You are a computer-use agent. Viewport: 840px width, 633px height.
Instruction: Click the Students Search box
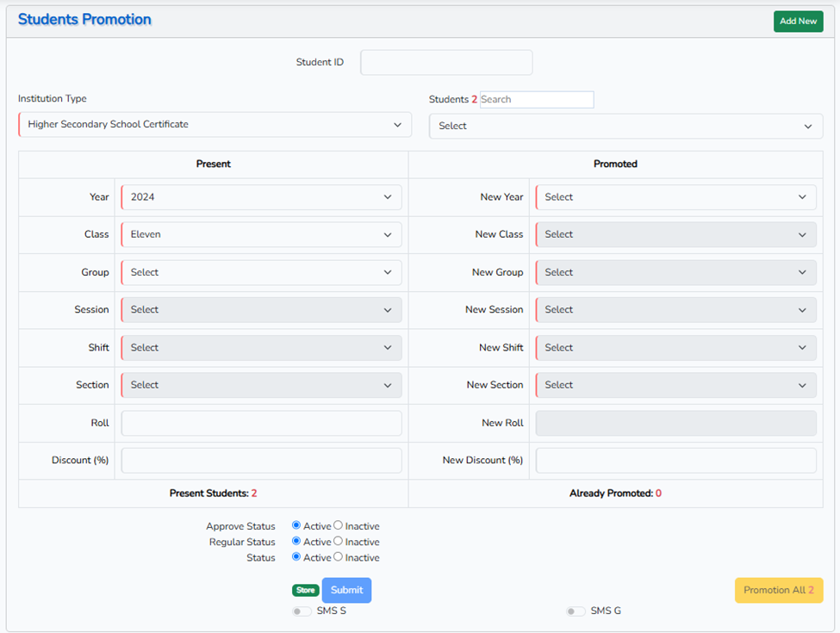[x=536, y=100]
